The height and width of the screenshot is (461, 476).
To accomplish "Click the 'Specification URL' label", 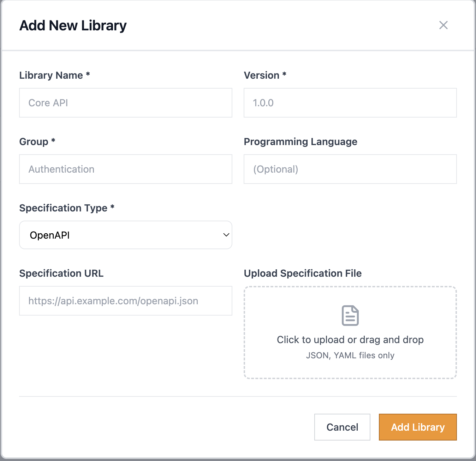I will (61, 273).
